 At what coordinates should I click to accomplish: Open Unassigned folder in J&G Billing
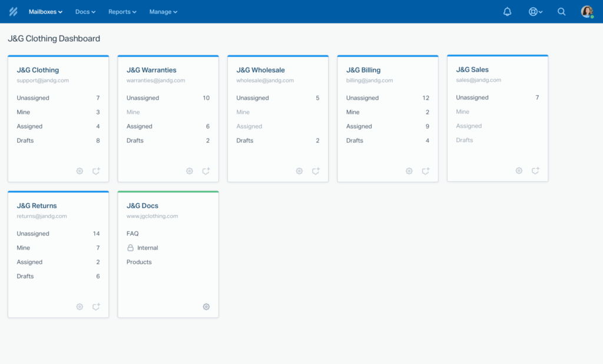(362, 98)
